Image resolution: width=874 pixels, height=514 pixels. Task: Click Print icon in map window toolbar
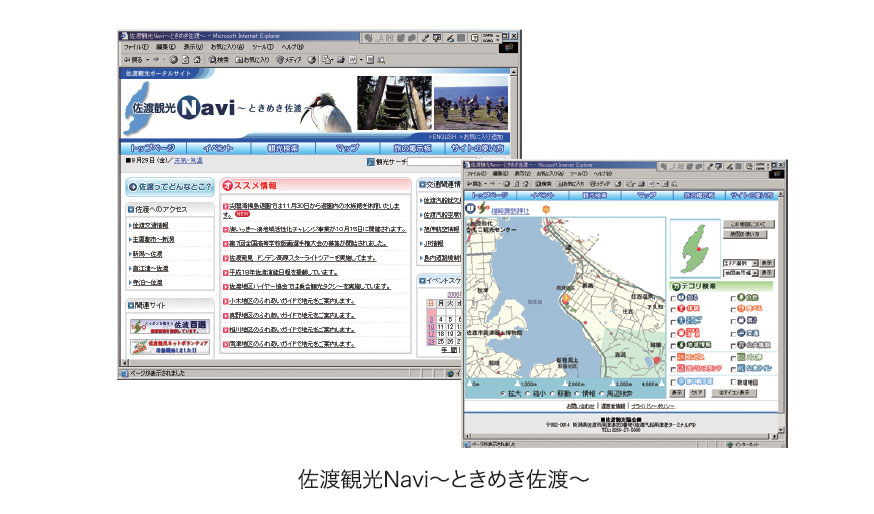point(641,183)
